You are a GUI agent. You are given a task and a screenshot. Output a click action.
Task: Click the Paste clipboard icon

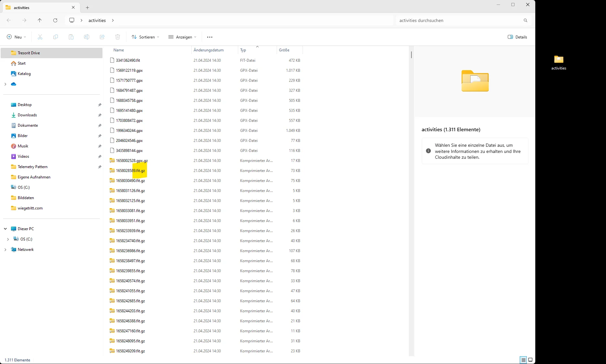71,37
